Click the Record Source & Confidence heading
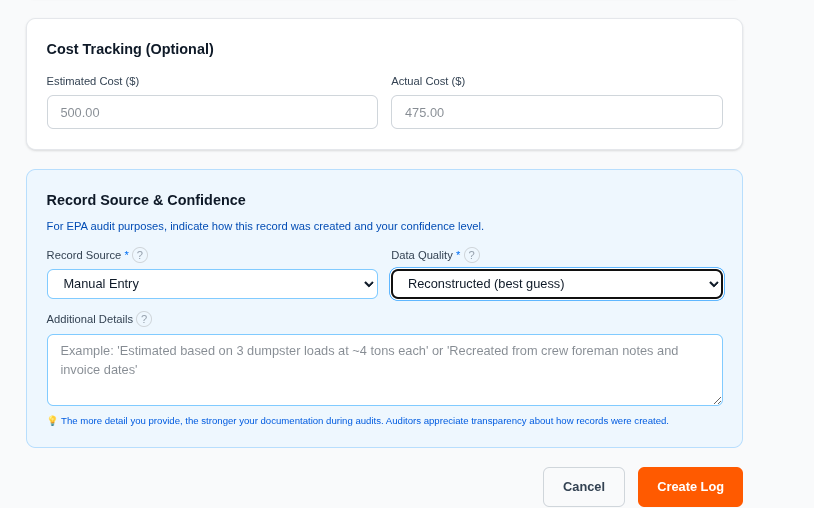This screenshot has height=508, width=814. pos(146,200)
